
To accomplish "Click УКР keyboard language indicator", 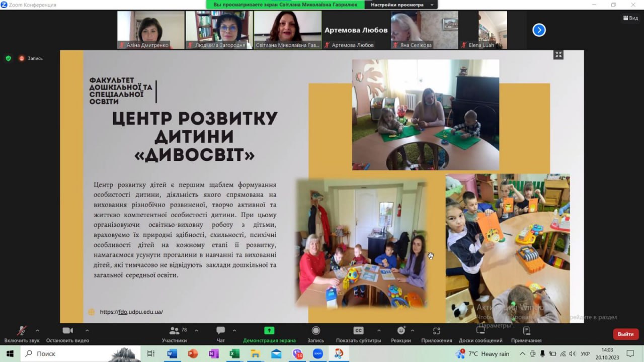I will [x=585, y=354].
